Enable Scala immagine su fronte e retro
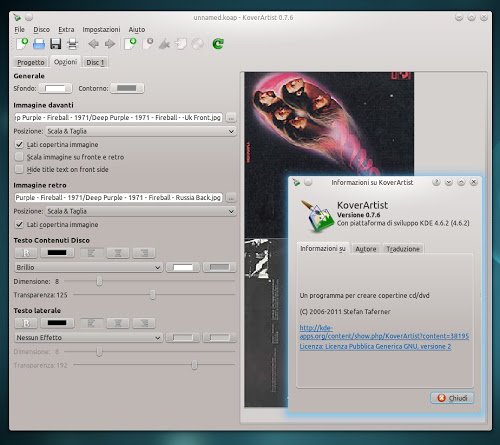Screen dimensions: 500x445 tap(19, 157)
